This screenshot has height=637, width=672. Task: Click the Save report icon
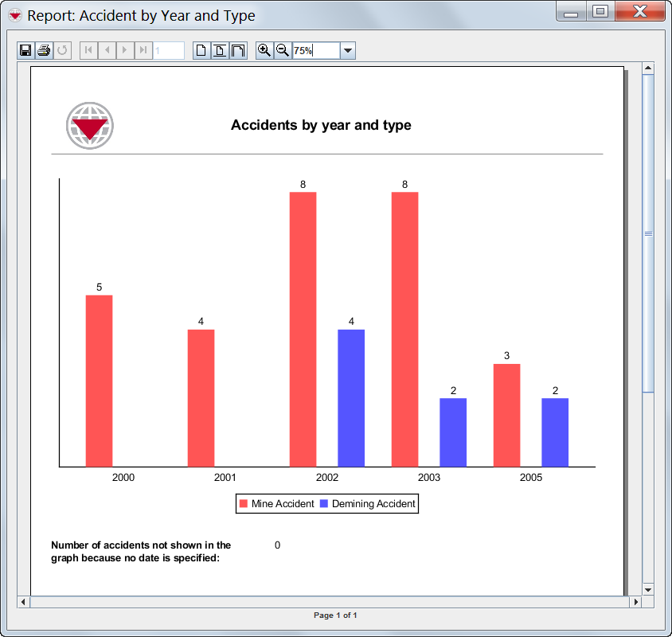click(x=25, y=51)
